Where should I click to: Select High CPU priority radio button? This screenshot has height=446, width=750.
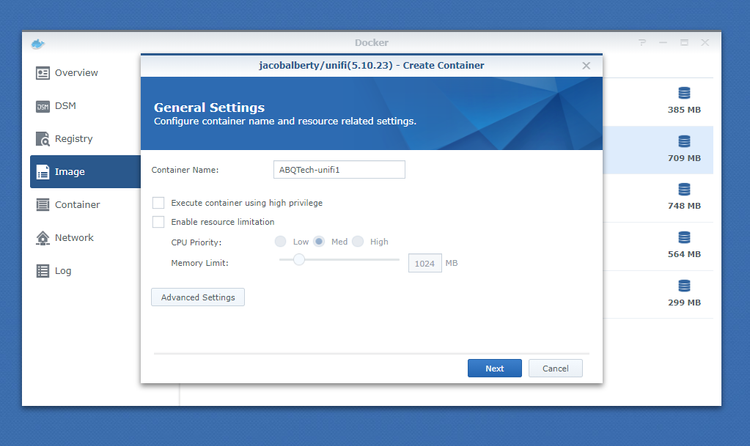click(x=358, y=242)
